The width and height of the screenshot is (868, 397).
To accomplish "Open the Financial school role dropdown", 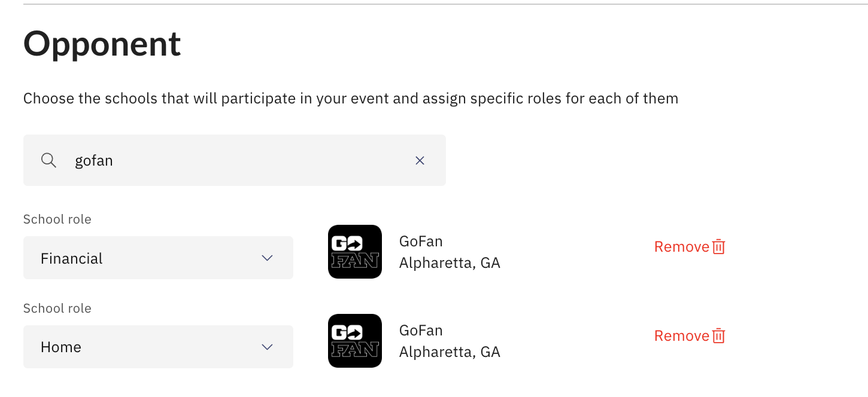I will (x=158, y=258).
